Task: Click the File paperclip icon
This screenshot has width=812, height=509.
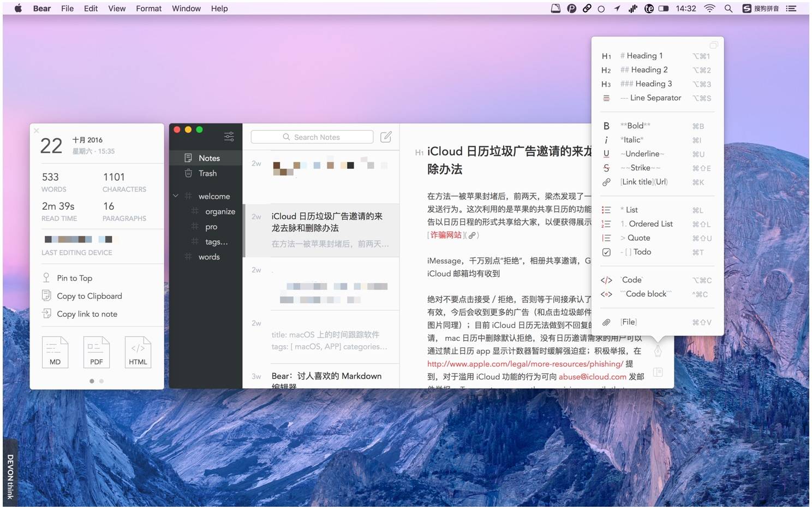Action: (606, 322)
